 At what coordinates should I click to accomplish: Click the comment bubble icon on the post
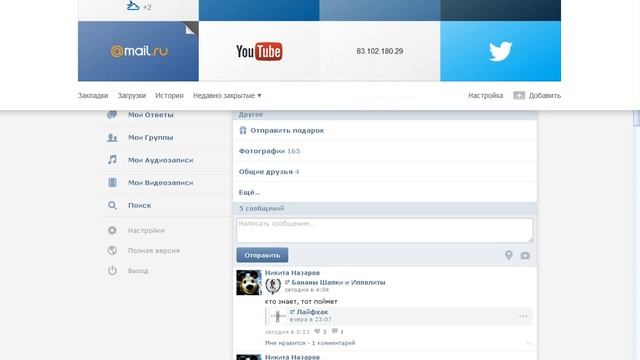pos(335,331)
